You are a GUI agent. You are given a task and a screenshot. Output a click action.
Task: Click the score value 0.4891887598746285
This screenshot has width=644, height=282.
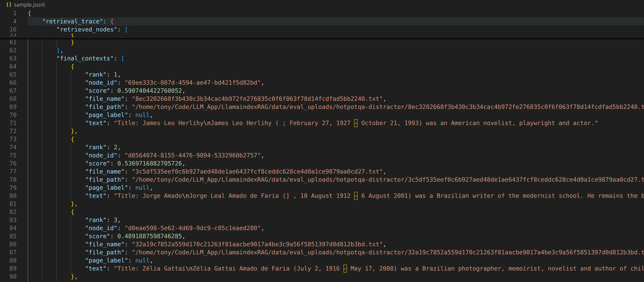(149, 236)
